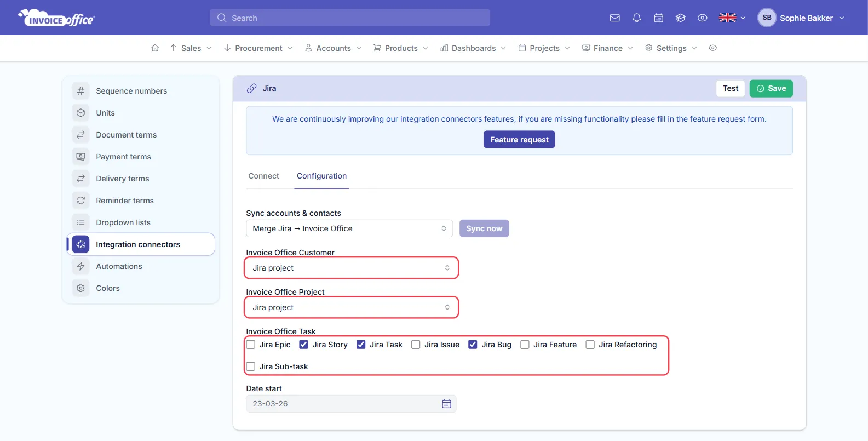Open the Finance menu
This screenshot has height=441, width=868.
click(608, 48)
